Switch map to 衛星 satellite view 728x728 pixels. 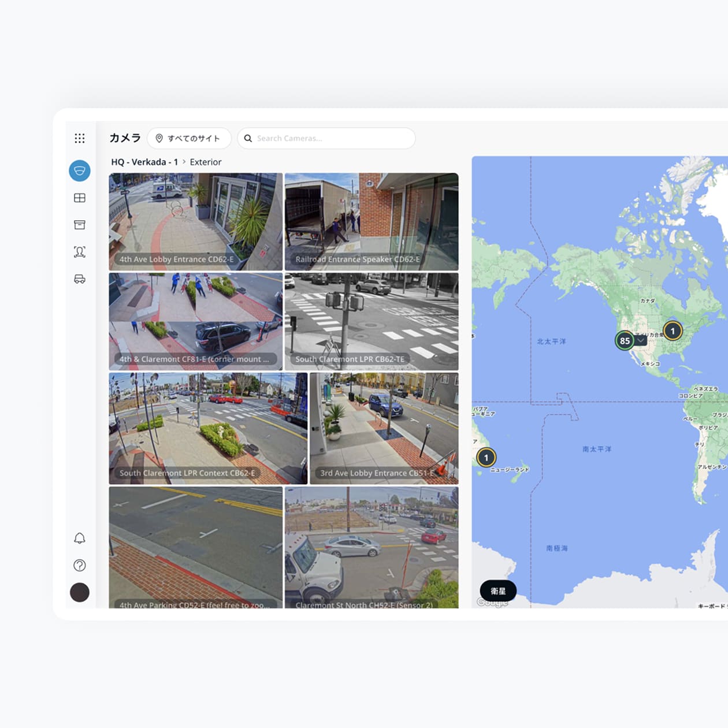pyautogui.click(x=498, y=590)
